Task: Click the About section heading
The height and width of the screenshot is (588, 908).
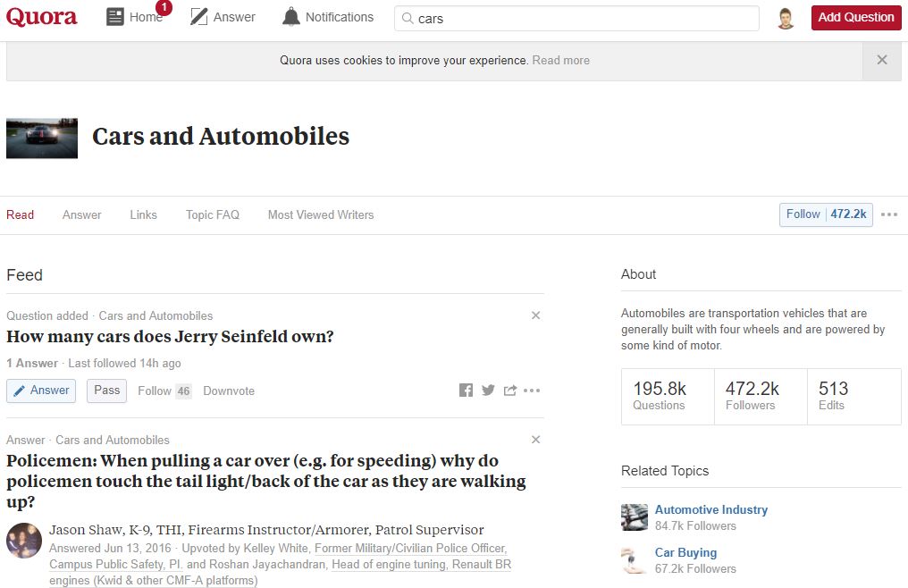Action: (x=639, y=274)
